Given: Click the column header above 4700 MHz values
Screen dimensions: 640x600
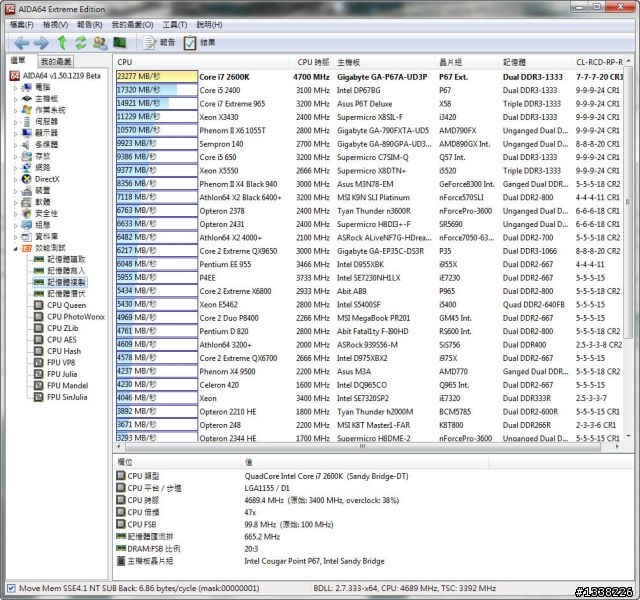Looking at the screenshot, I should (x=312, y=62).
